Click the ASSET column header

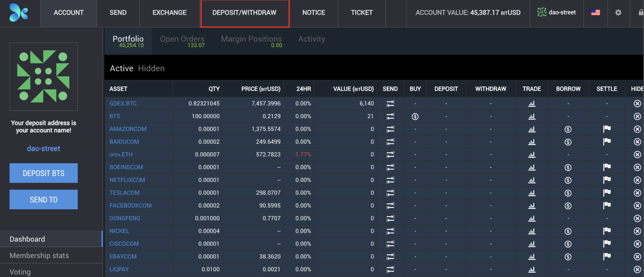coord(118,89)
